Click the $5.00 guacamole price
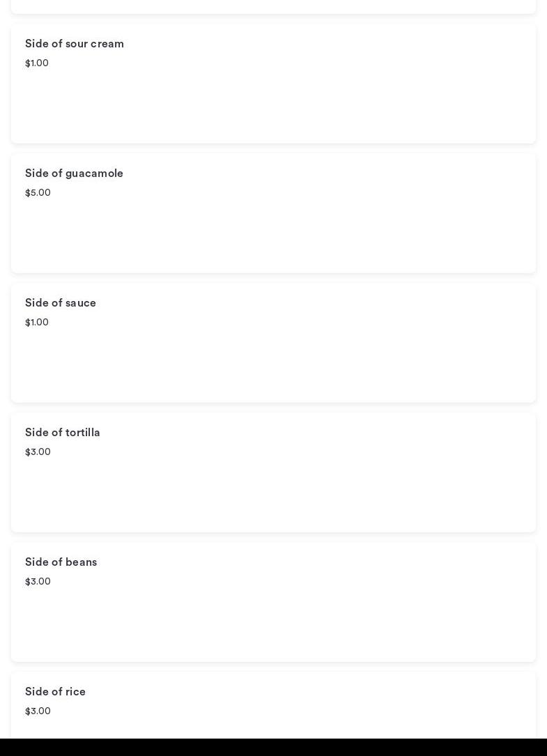Image resolution: width=547 pixels, height=756 pixels. (38, 193)
